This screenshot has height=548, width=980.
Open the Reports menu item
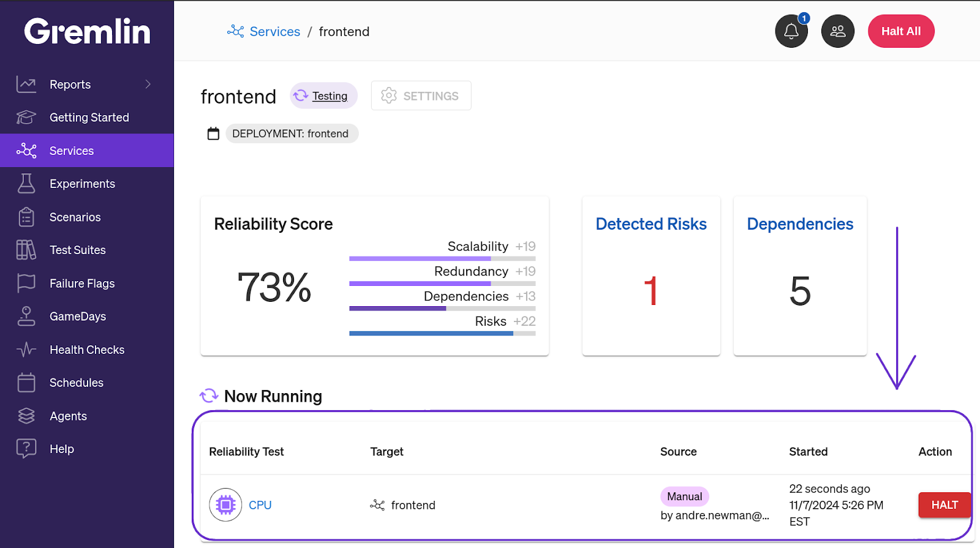coord(86,84)
